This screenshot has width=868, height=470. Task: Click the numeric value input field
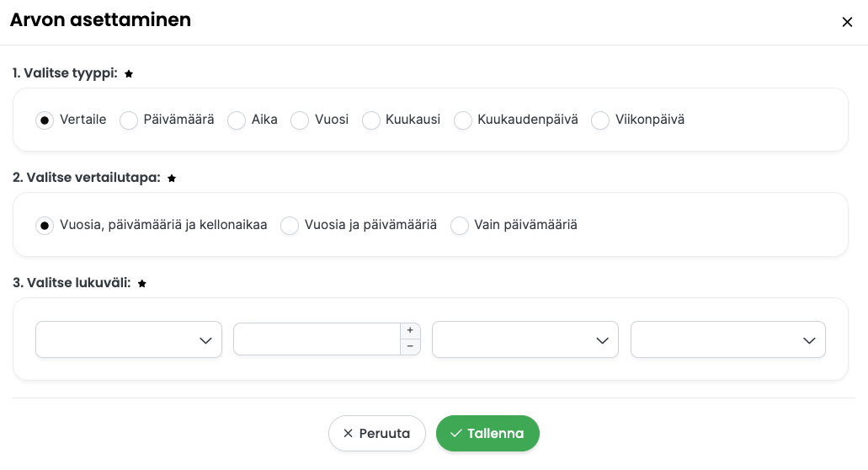[x=317, y=339]
